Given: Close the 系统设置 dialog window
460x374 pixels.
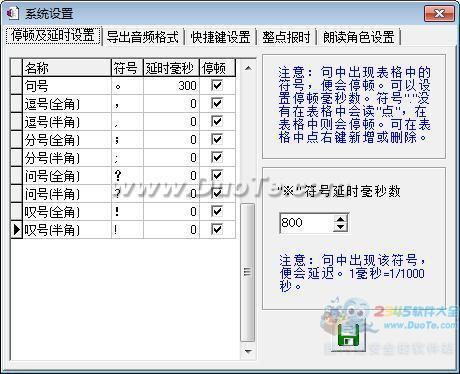Looking at the screenshot, I should [x=439, y=14].
